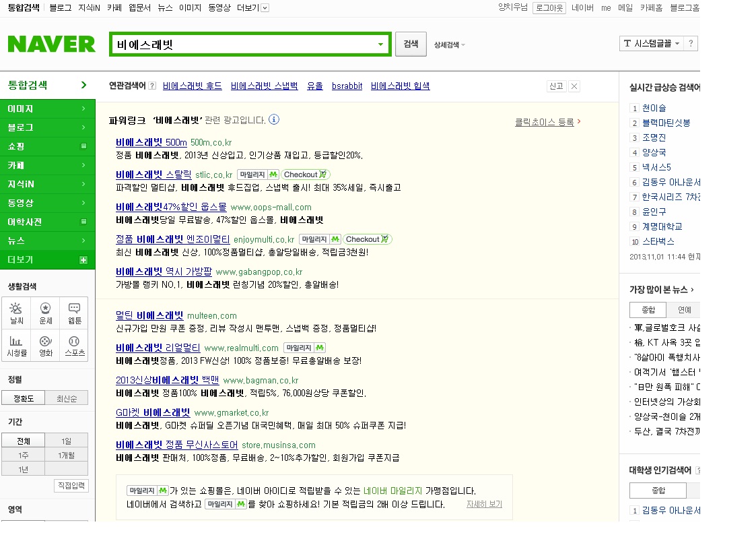
Task: Click the 검색 search button
Action: pyautogui.click(x=411, y=44)
